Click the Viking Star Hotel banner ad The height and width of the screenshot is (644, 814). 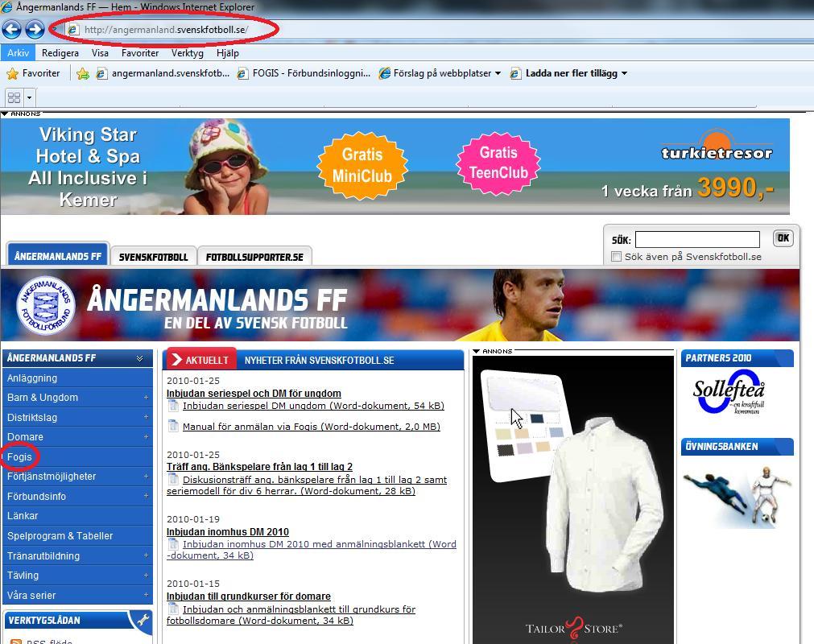(x=395, y=166)
